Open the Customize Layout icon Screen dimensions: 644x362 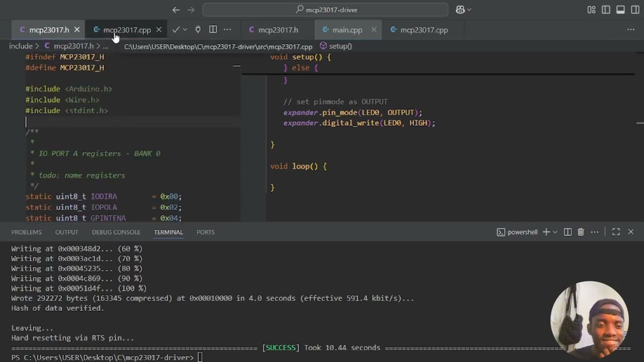(591, 10)
